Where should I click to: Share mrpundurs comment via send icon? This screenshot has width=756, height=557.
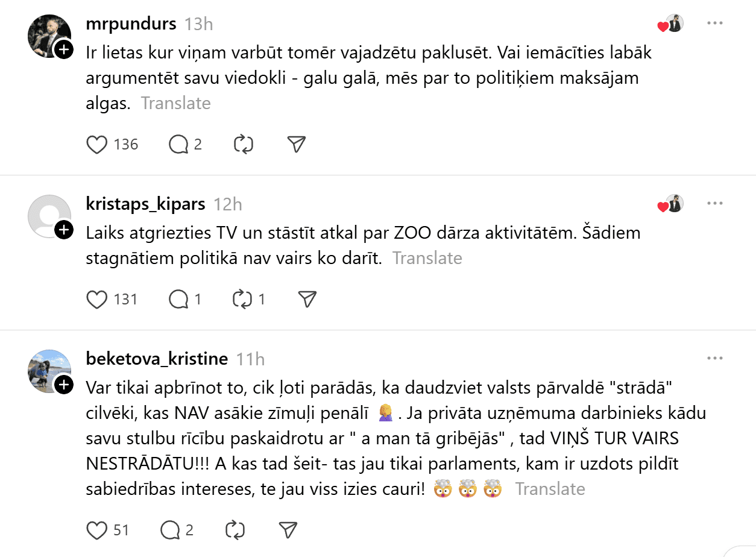tap(296, 145)
